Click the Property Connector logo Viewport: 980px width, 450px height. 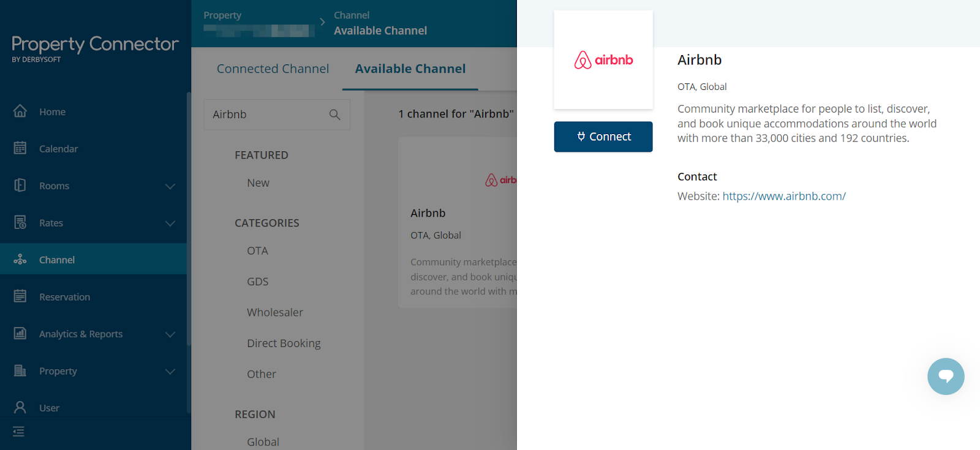pos(95,48)
